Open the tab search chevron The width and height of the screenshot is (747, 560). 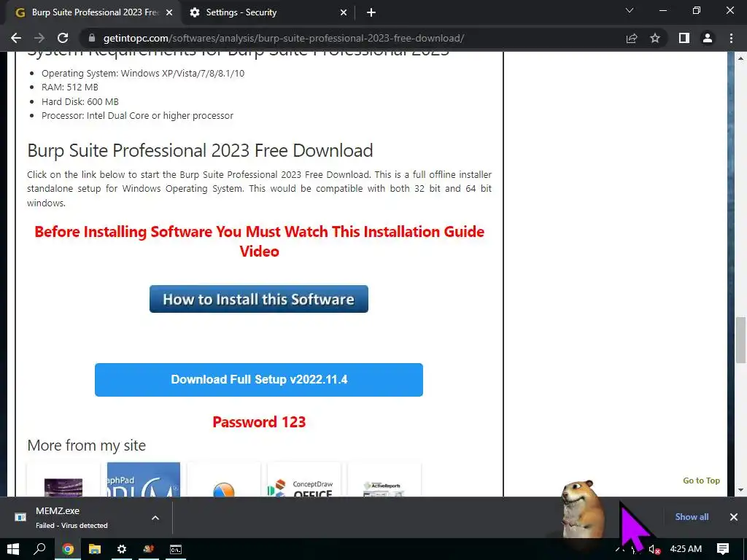(x=630, y=10)
